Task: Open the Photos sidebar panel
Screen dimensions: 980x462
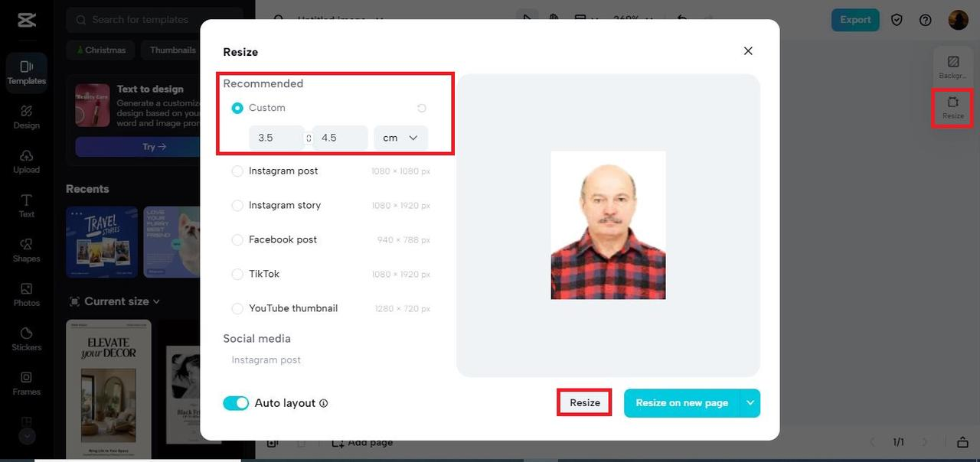Action: (x=27, y=294)
